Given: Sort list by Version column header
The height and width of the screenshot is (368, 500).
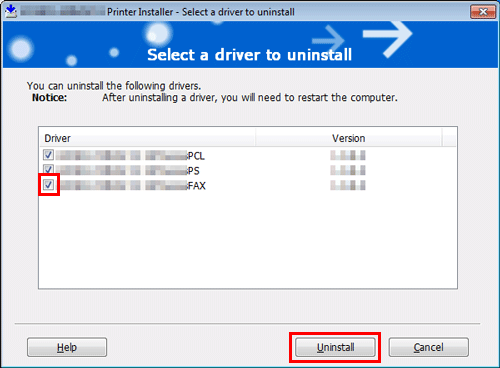Looking at the screenshot, I should pyautogui.click(x=349, y=138).
